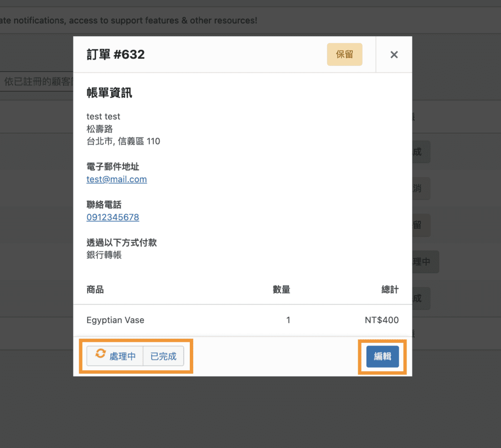Expand the 透過以下方式付款 payment section
The image size is (501, 448).
pos(122,242)
